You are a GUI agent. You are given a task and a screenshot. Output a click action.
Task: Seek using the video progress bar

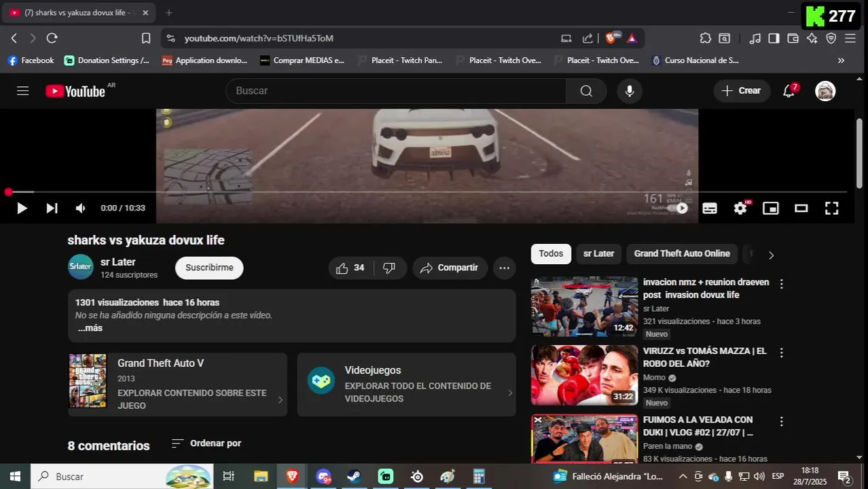click(427, 192)
